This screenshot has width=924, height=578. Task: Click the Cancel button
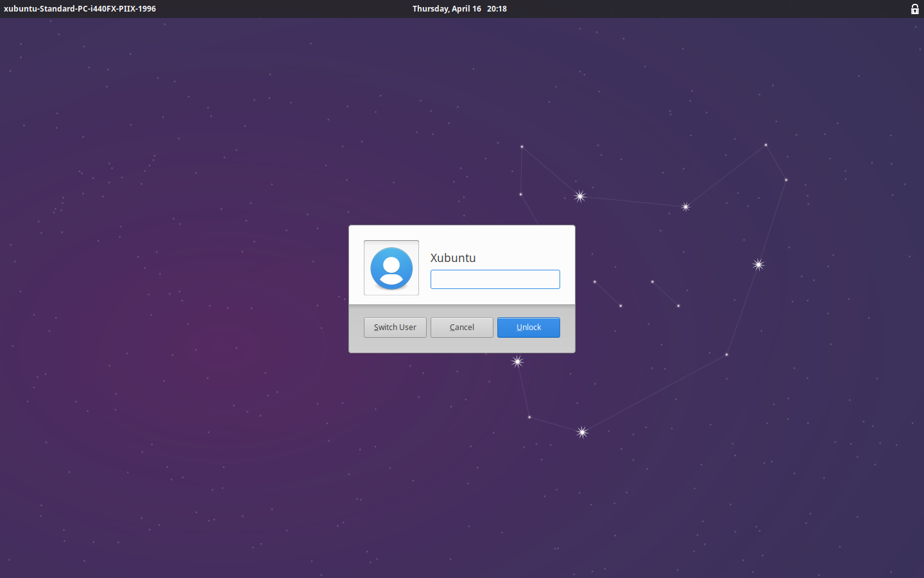(x=461, y=328)
